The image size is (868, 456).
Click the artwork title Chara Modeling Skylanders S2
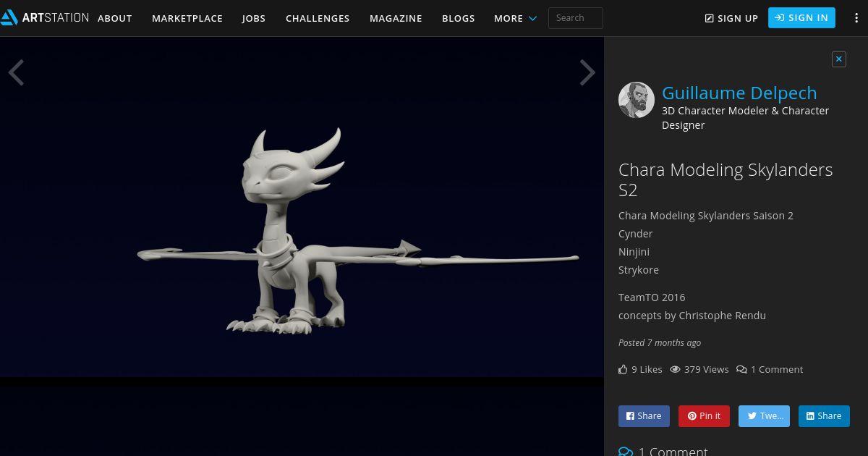click(x=726, y=180)
